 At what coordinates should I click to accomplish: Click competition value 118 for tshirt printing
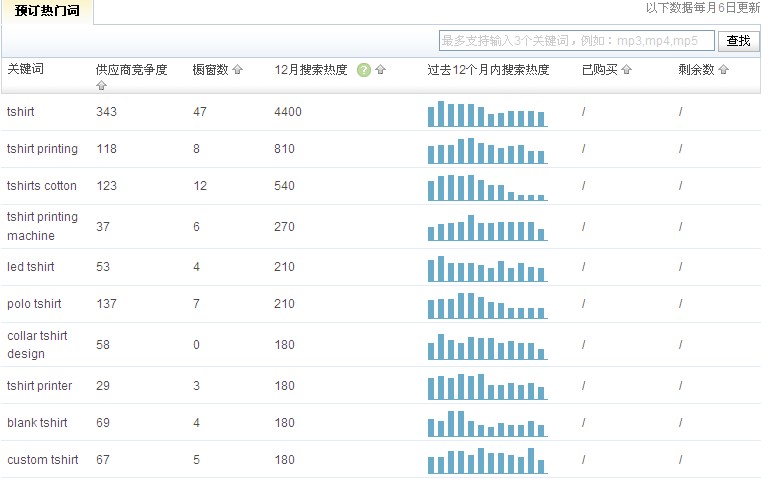coord(106,149)
